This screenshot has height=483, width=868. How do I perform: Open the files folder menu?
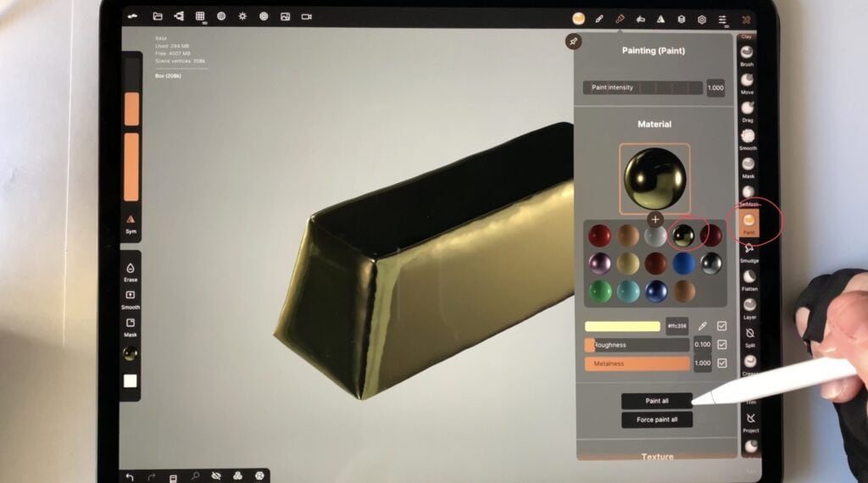[158, 17]
